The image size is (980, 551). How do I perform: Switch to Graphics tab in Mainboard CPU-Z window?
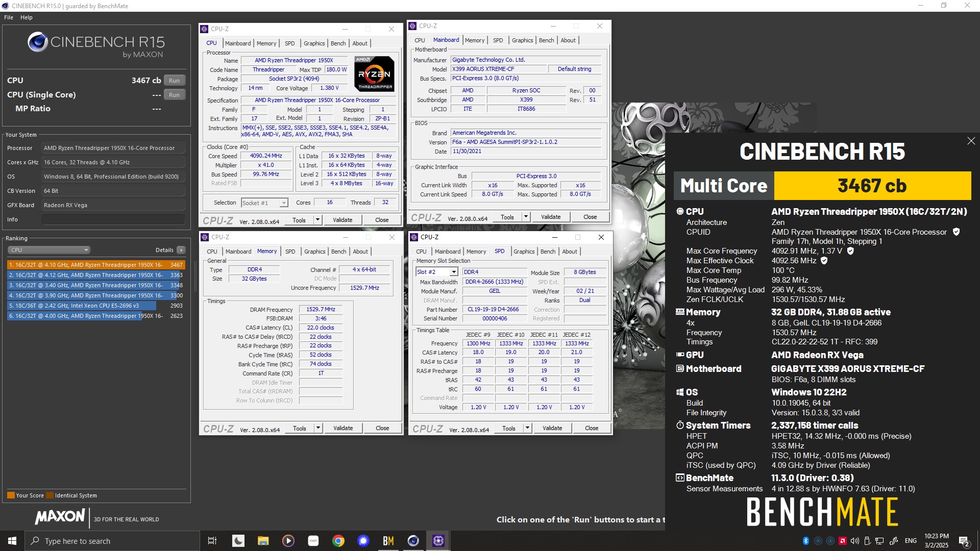(x=522, y=40)
